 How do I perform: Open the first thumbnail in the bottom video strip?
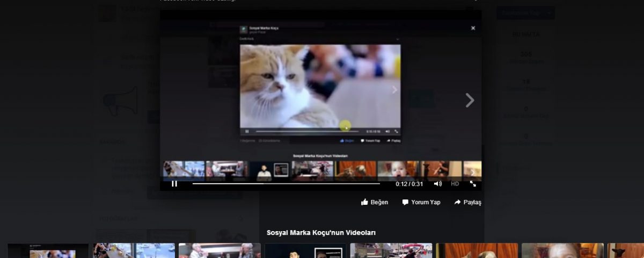(48, 250)
